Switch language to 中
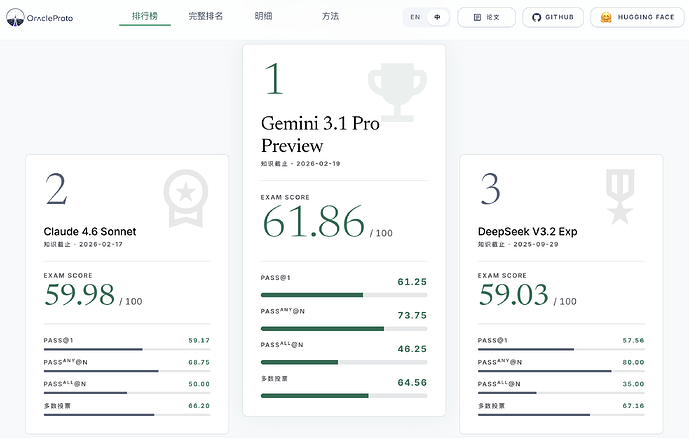 [x=437, y=17]
